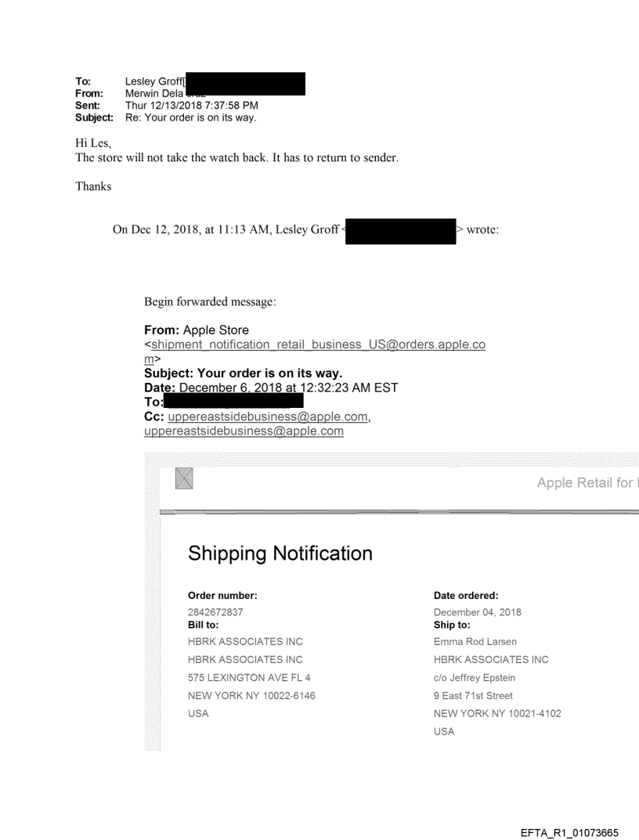
Task: Click the broken image placeholder icon
Action: pyautogui.click(x=185, y=478)
